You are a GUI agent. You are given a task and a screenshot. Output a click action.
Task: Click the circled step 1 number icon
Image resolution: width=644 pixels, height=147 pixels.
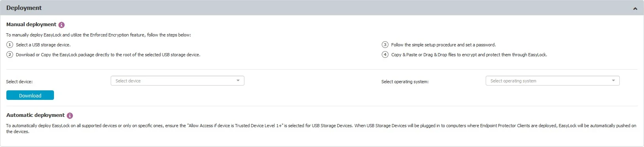[10, 44]
